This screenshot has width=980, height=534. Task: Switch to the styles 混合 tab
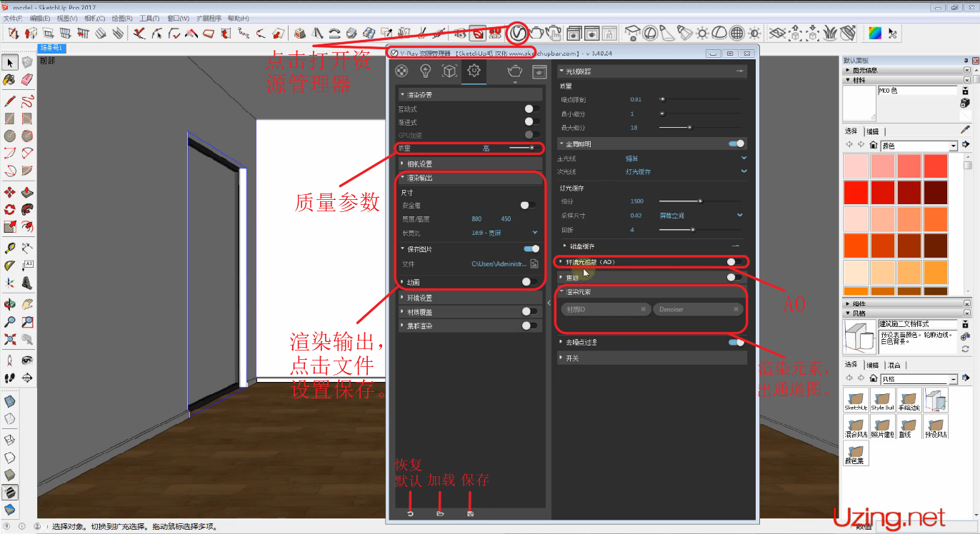pyautogui.click(x=894, y=365)
